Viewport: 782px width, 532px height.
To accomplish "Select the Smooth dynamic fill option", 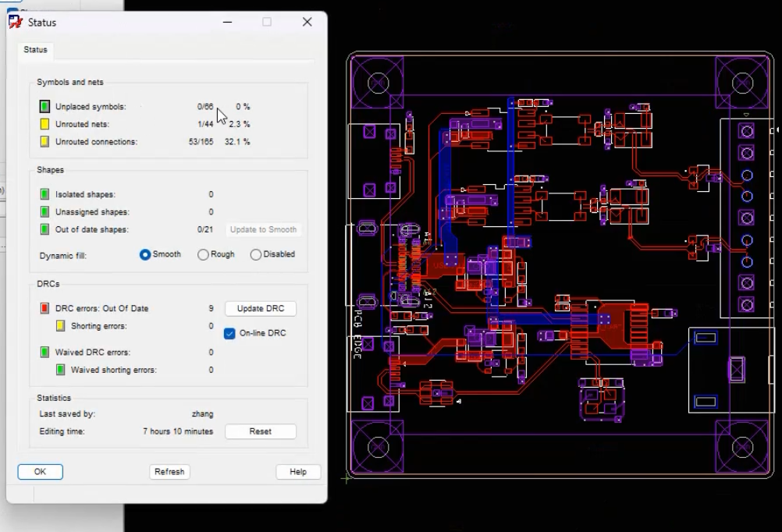I will pyautogui.click(x=144, y=254).
